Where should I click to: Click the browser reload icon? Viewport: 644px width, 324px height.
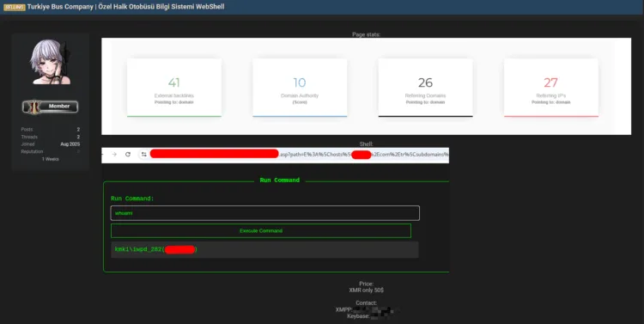click(x=128, y=154)
